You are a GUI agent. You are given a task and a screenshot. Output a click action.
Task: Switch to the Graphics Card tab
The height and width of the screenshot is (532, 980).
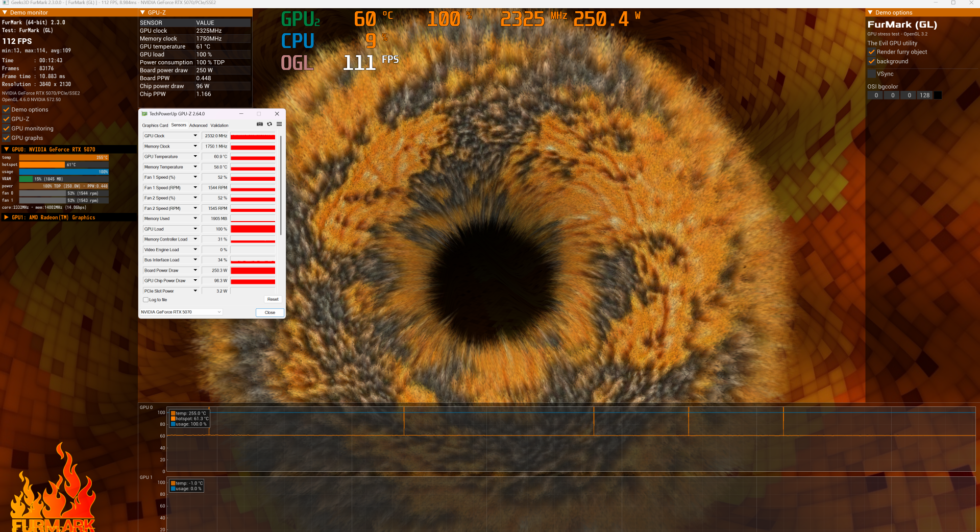pos(155,125)
